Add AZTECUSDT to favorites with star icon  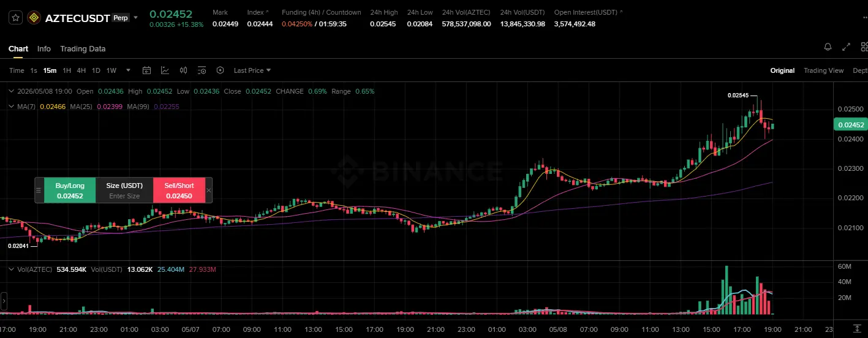pos(16,18)
